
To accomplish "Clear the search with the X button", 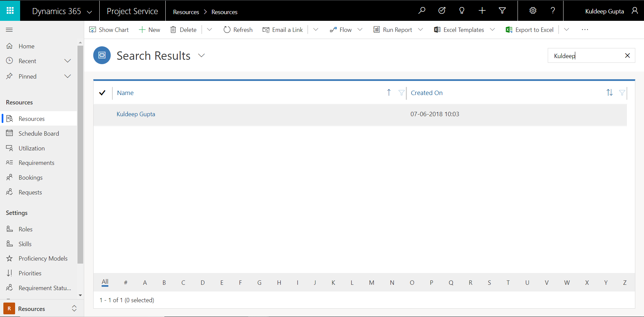I will click(628, 56).
